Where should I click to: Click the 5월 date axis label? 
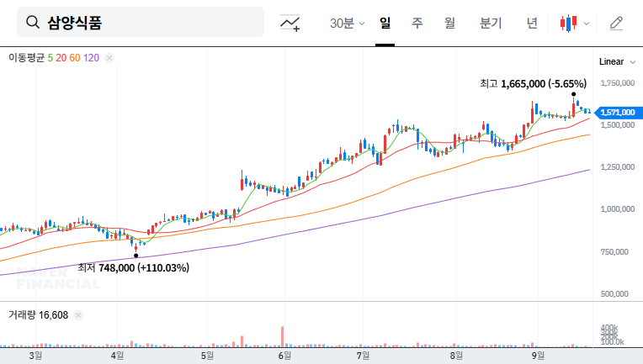tap(207, 356)
